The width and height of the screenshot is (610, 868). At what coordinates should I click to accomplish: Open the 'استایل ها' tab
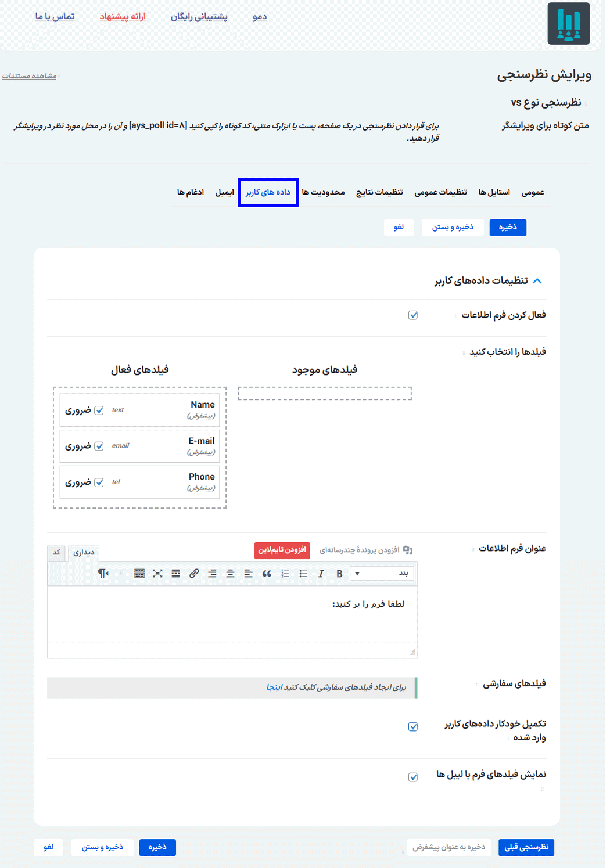[494, 192]
